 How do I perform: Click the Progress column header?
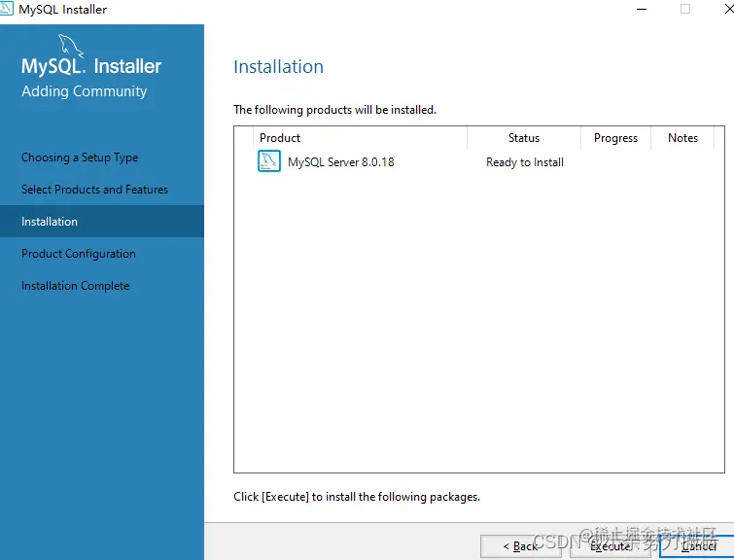pos(615,138)
